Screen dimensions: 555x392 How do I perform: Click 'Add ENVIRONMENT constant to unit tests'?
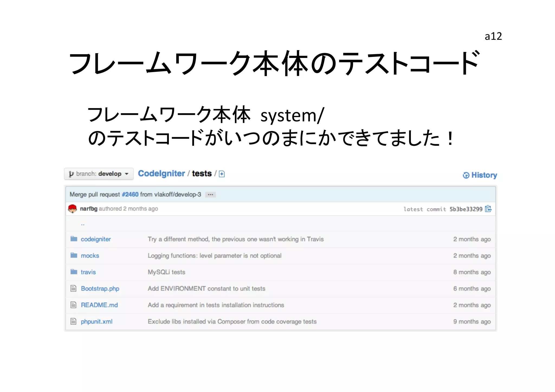pyautogui.click(x=206, y=289)
